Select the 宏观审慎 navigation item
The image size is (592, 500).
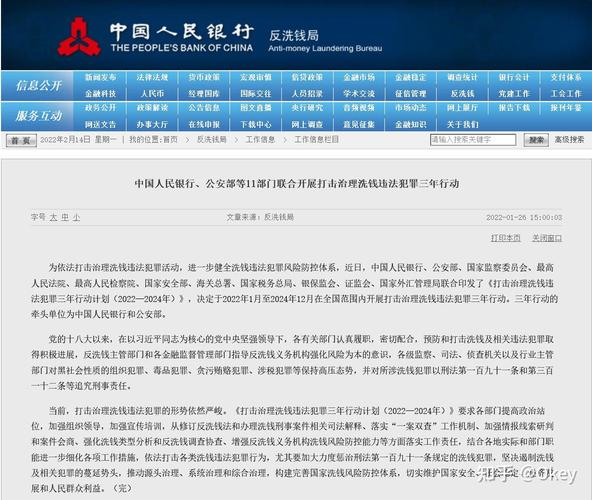256,77
